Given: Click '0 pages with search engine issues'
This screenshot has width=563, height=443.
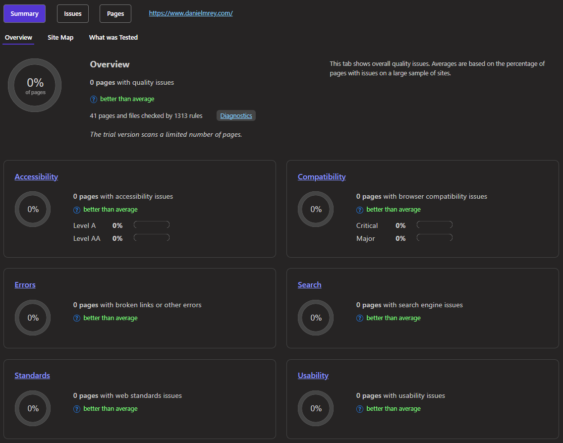Looking at the screenshot, I should tap(409, 305).
